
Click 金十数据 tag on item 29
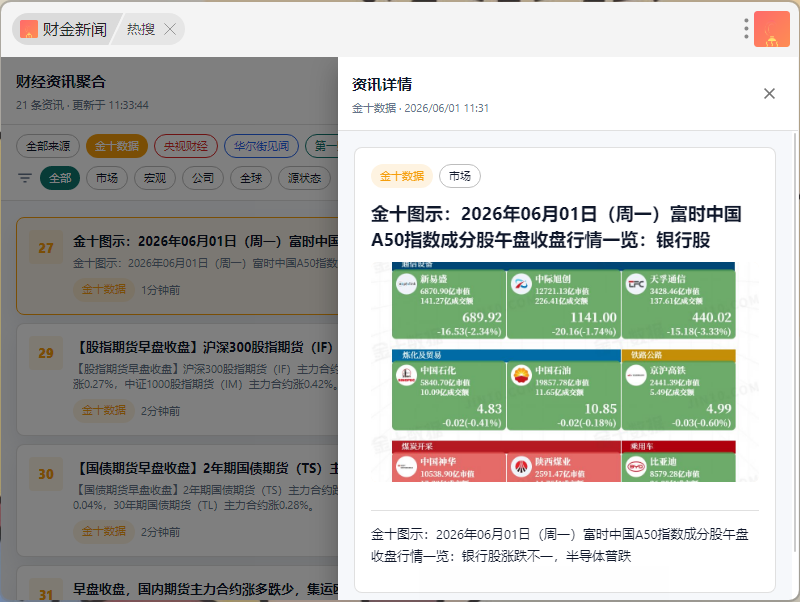104,411
